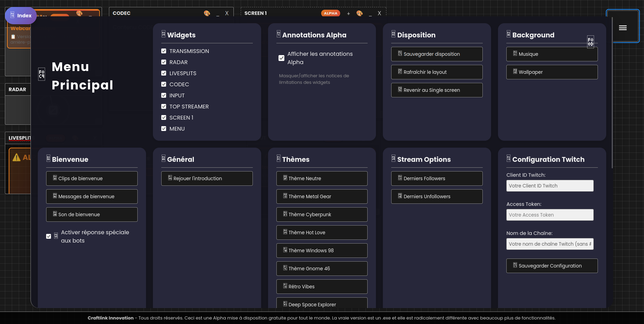
Task: Open the palette on the SCREEN 1 window
Action: point(359,13)
